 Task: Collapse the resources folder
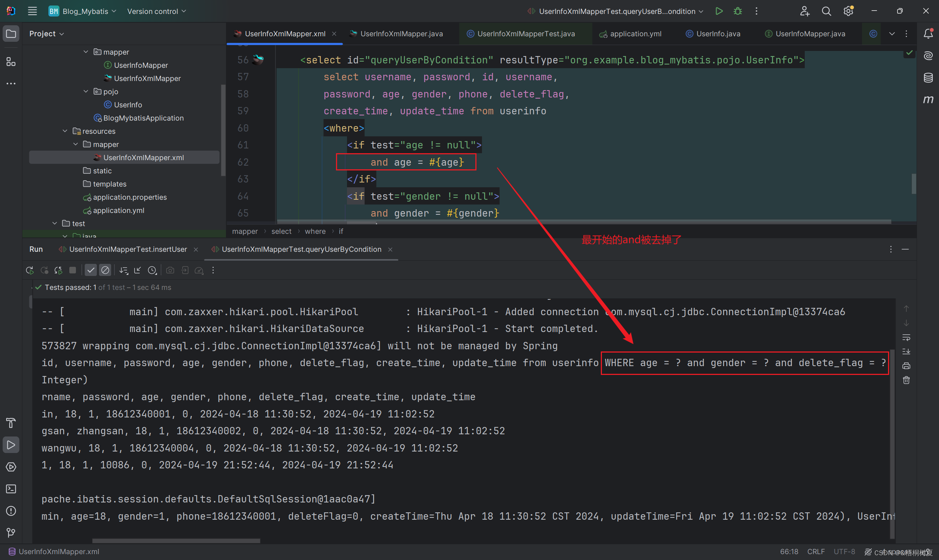65,131
